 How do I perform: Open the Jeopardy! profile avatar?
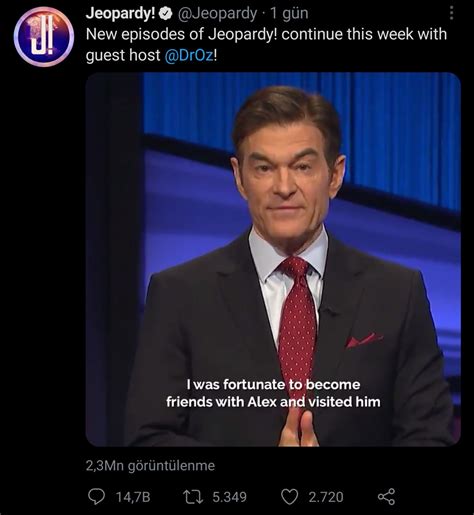pos(44,37)
